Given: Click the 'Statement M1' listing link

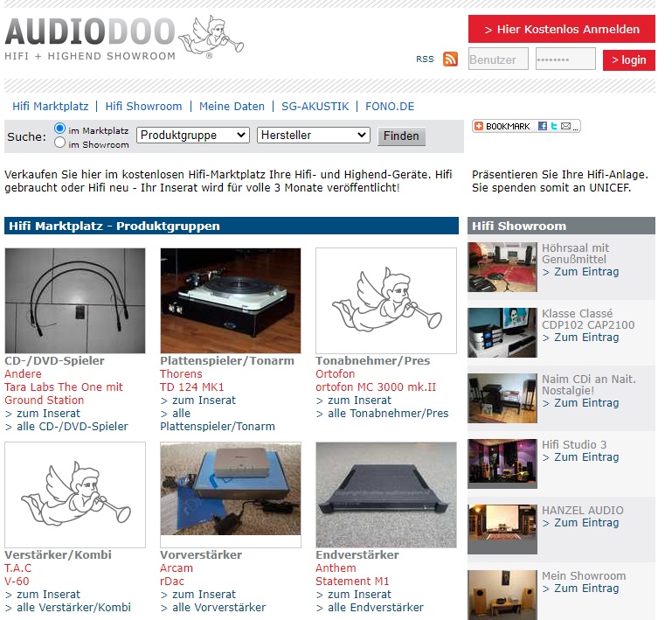Looking at the screenshot, I should [352, 582].
